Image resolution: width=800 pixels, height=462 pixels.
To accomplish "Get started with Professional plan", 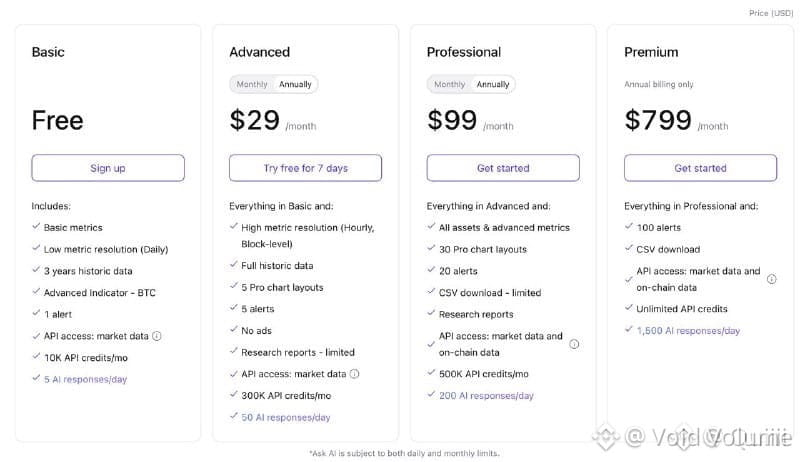I will click(x=503, y=168).
